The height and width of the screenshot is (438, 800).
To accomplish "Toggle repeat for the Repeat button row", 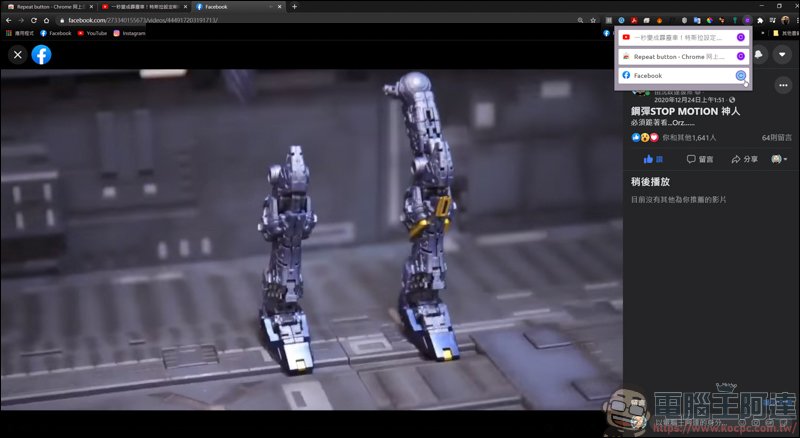I will tap(741, 56).
